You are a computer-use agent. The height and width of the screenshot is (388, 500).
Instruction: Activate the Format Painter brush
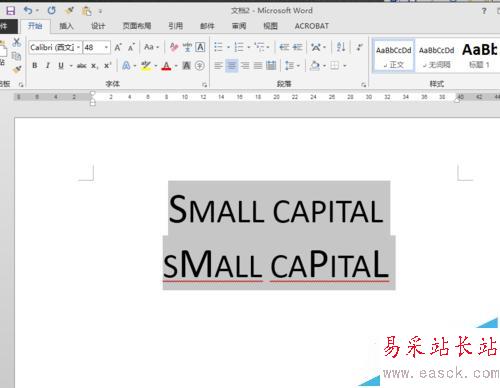tap(17, 69)
